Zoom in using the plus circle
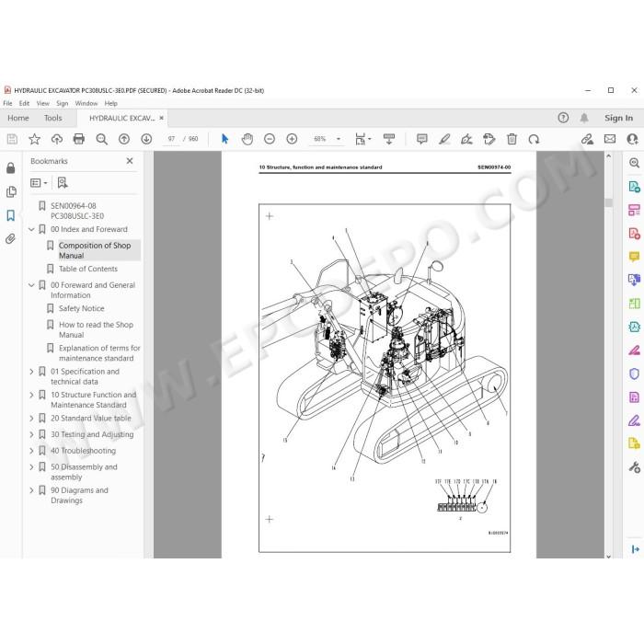 [292, 139]
